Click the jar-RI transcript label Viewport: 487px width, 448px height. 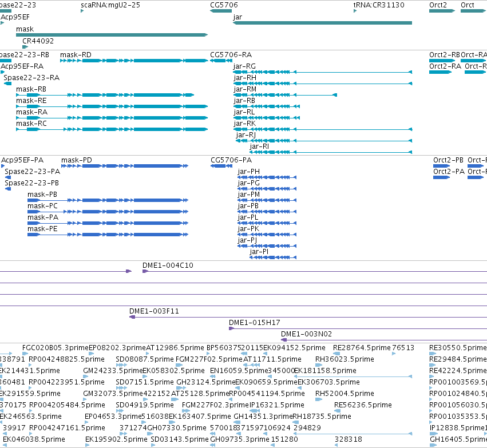[x=259, y=146]
